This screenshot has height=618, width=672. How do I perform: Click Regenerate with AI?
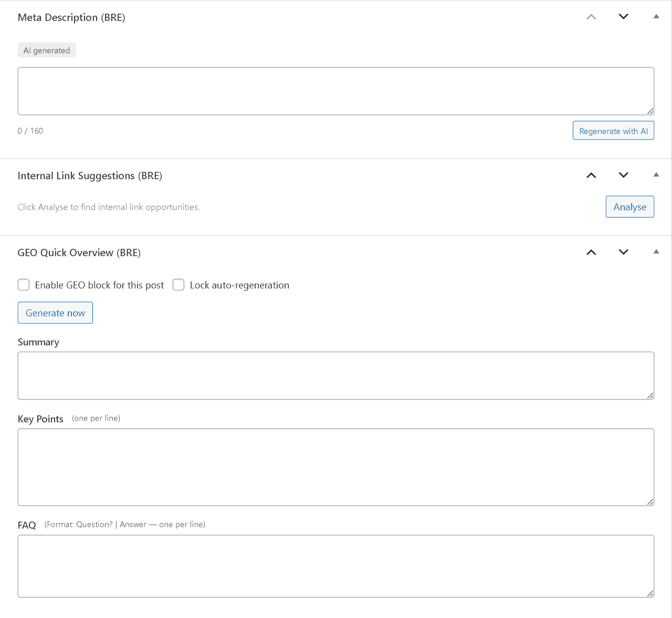[613, 130]
